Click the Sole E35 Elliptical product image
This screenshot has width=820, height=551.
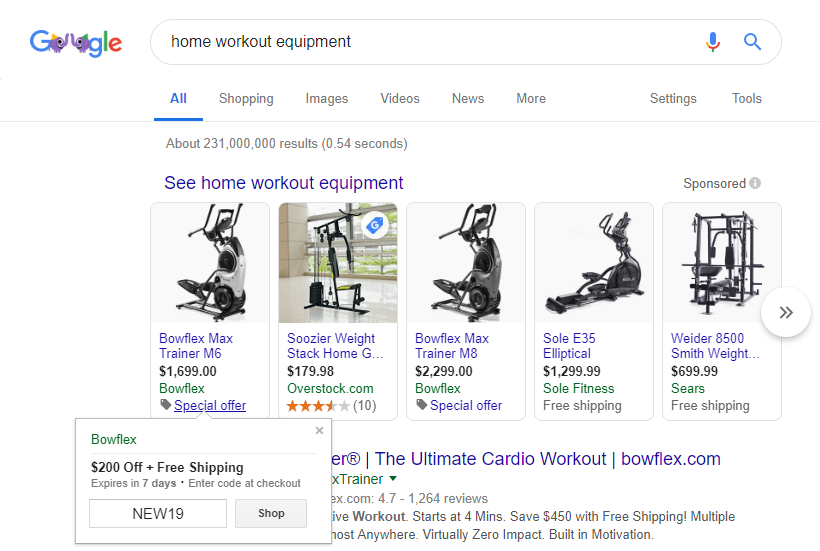594,263
